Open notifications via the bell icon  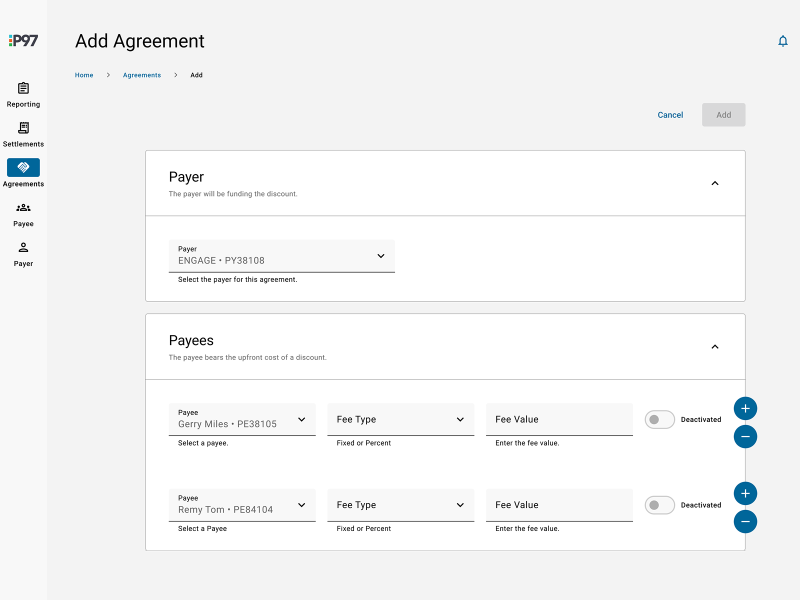pos(783,41)
